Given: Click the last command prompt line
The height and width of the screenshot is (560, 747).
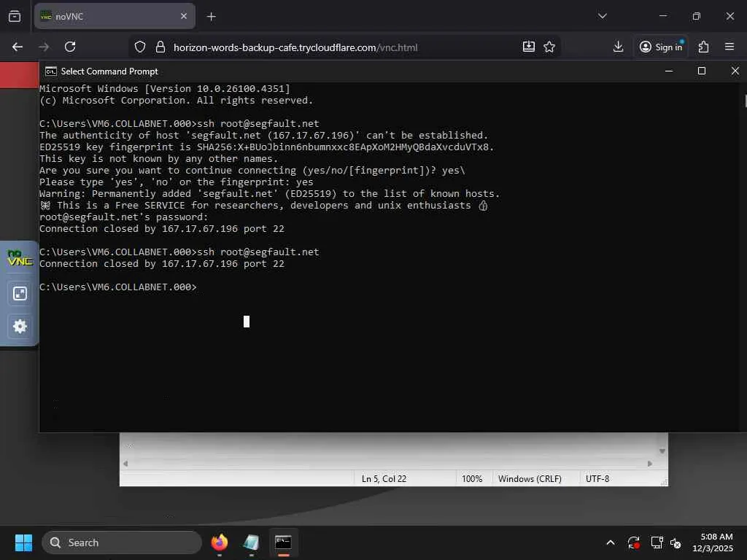Looking at the screenshot, I should coord(118,287).
